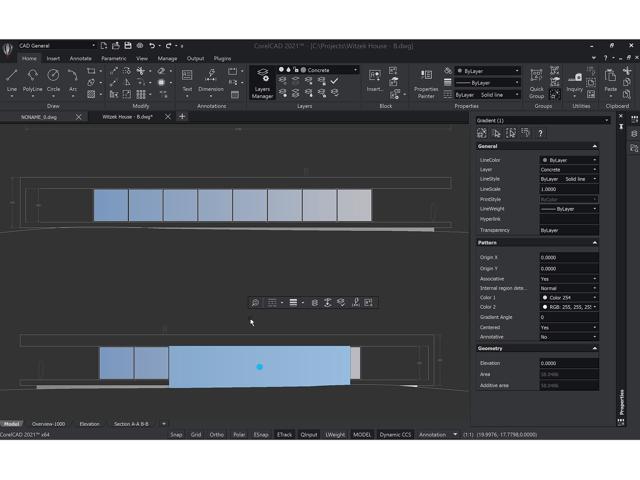This screenshot has height=480, width=640.
Task: Select the Color 2 RGB swatch field
Action: click(x=569, y=307)
